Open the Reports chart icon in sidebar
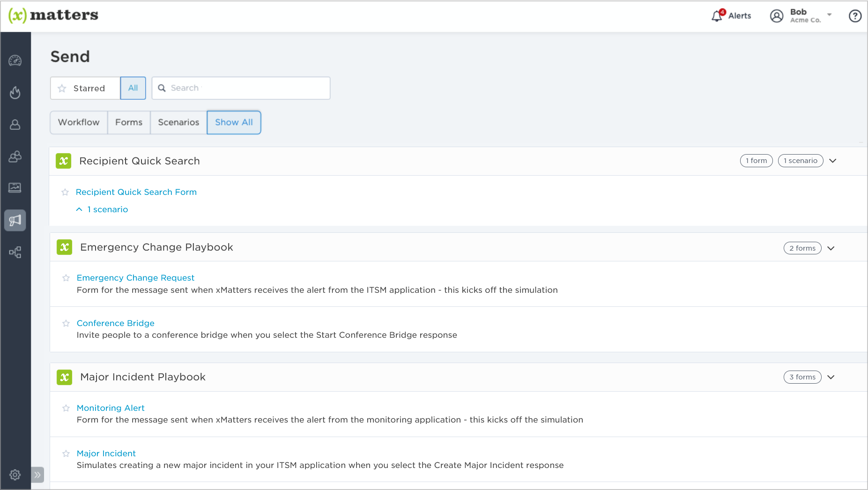Image resolution: width=868 pixels, height=490 pixels. click(15, 188)
